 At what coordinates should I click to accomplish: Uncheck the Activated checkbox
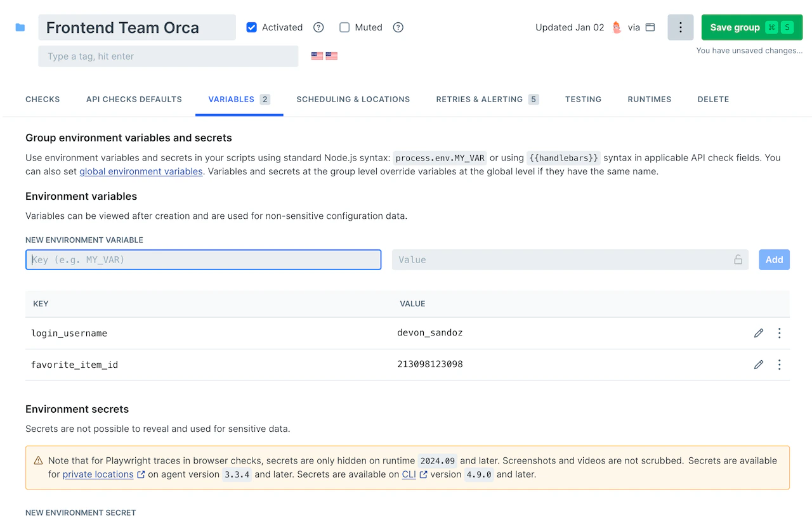point(252,27)
